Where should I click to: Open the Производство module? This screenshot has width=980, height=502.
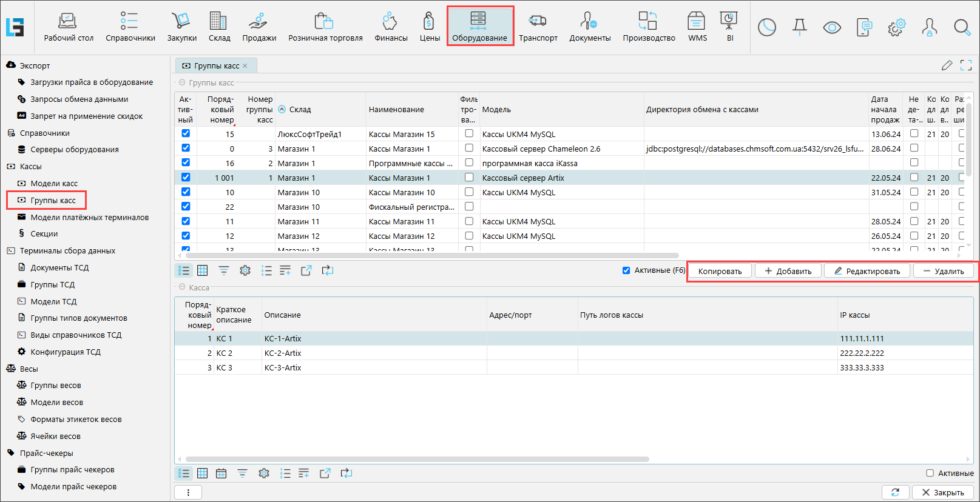pos(648,27)
